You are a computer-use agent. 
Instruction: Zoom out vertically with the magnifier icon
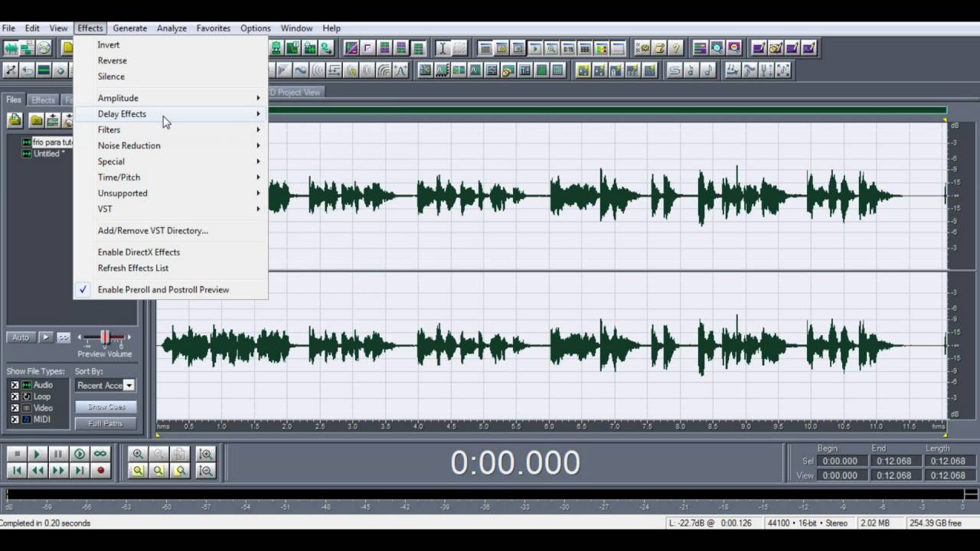pos(205,471)
